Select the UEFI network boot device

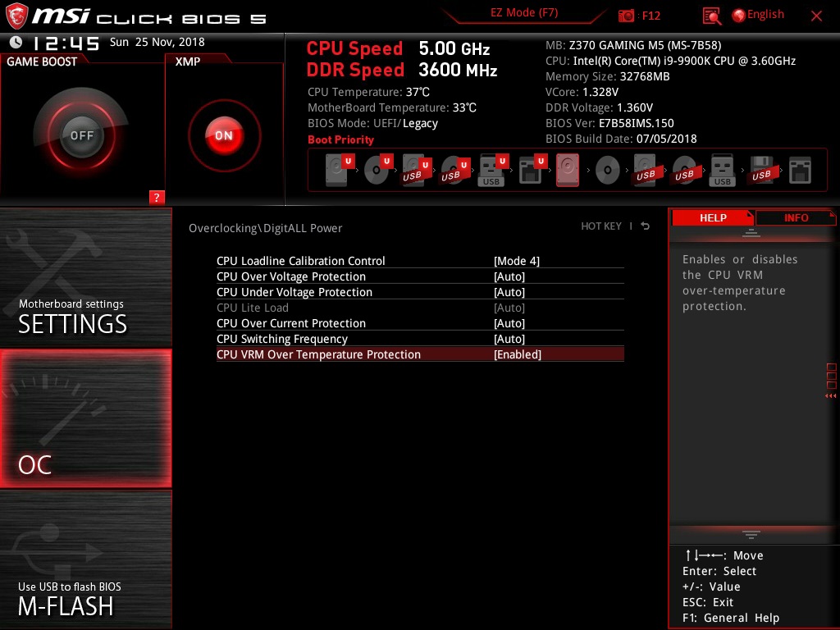532,169
